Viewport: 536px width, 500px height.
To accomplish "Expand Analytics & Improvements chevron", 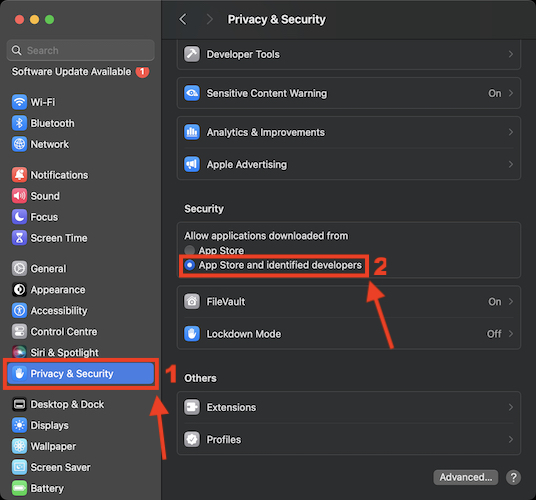I will (511, 132).
